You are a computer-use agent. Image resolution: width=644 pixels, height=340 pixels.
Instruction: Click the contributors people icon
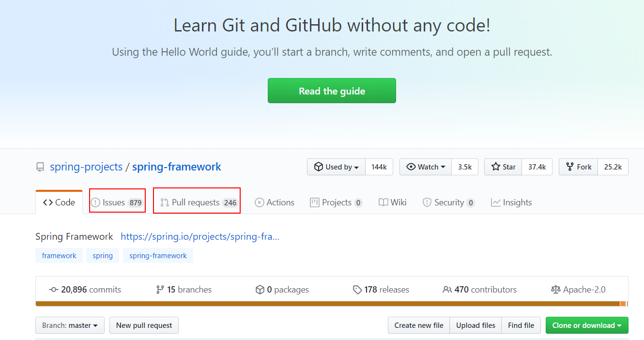(x=447, y=290)
